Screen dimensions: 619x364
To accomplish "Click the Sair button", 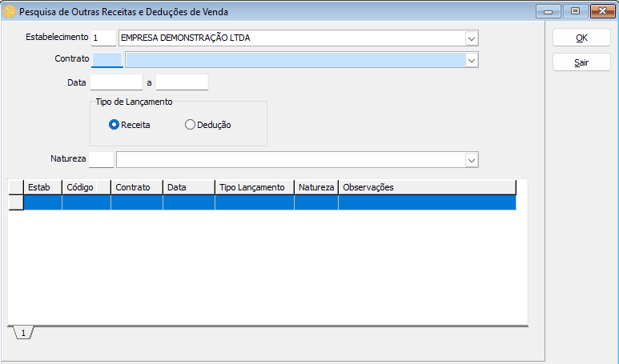I will (581, 62).
